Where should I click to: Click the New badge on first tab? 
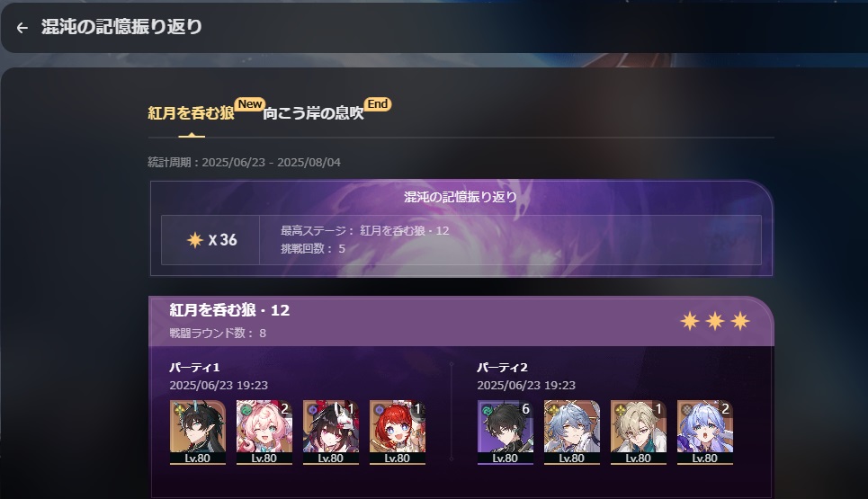250,104
